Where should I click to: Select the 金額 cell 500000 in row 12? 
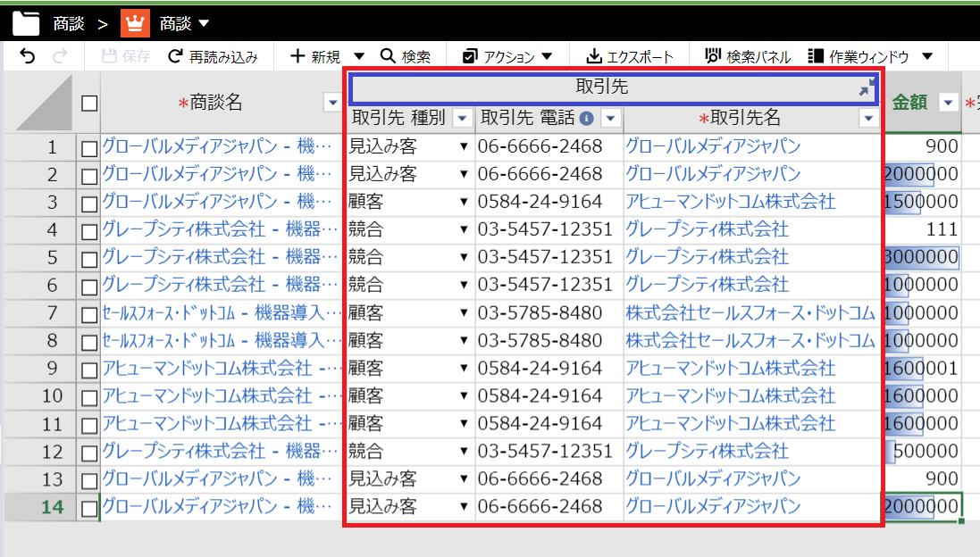point(921,452)
